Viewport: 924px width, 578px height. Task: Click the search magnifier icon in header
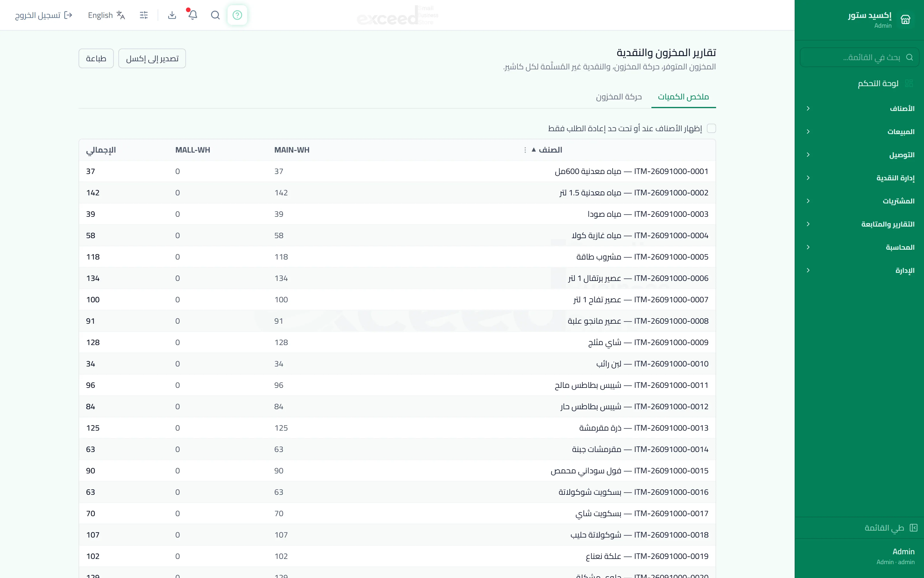[215, 15]
